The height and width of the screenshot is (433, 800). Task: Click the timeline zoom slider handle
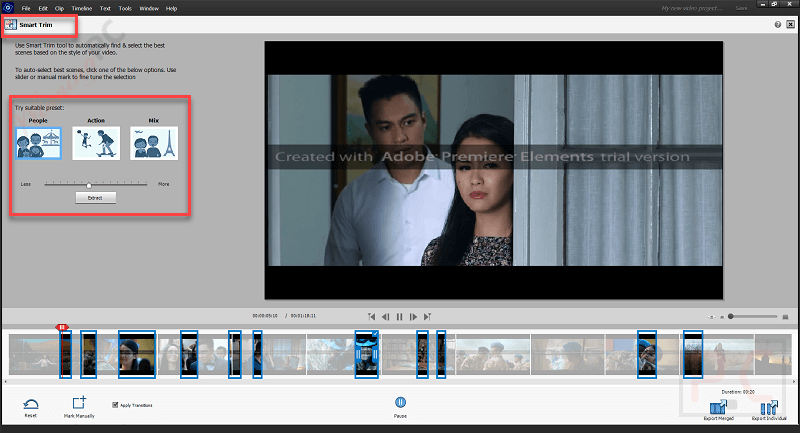click(x=731, y=317)
